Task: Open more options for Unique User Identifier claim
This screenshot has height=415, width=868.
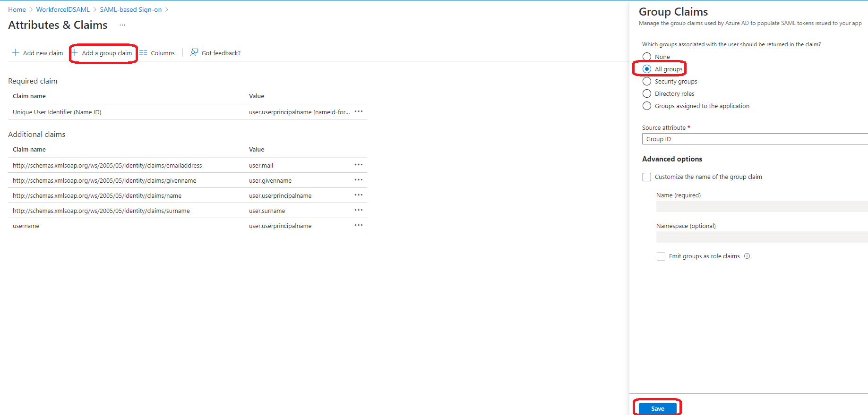Action: point(359,111)
